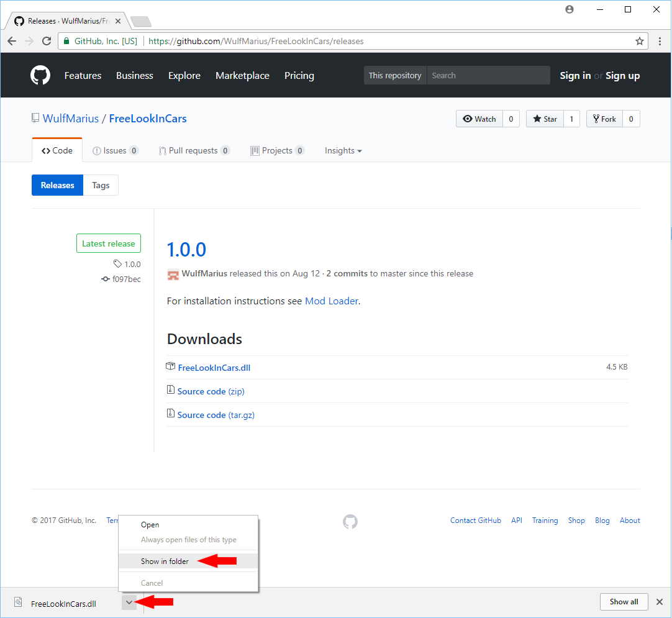This screenshot has width=672, height=618.
Task: Select the Tags tab
Action: coord(101,185)
